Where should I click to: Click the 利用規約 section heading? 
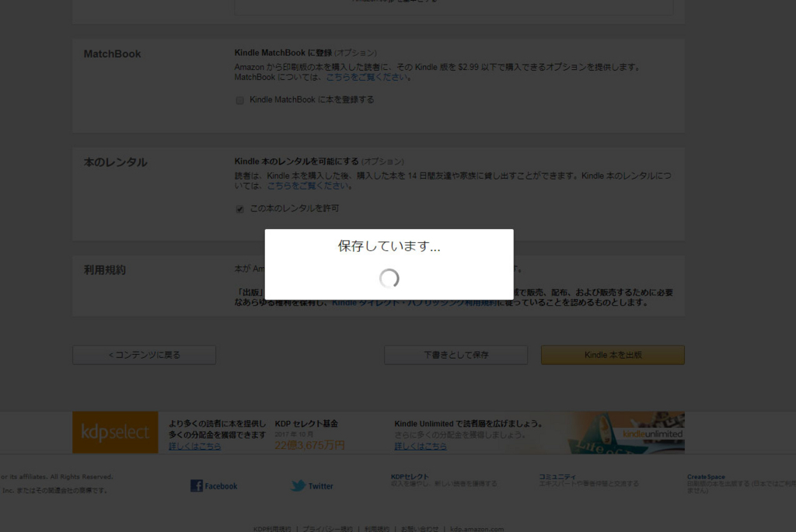coord(105,270)
